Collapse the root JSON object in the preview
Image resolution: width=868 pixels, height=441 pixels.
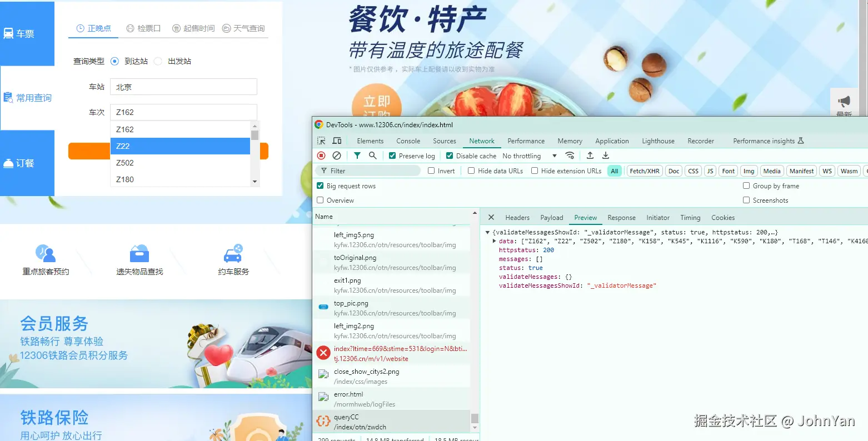488,232
